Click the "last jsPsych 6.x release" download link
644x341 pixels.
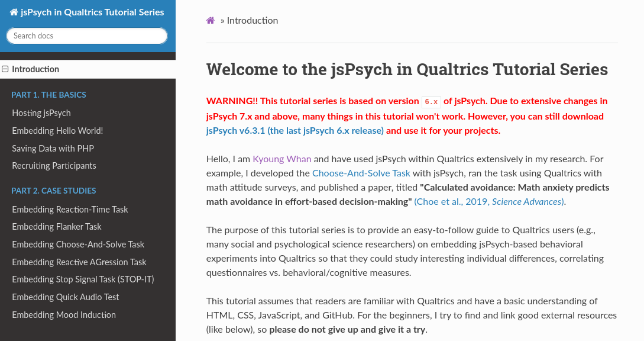325,131
